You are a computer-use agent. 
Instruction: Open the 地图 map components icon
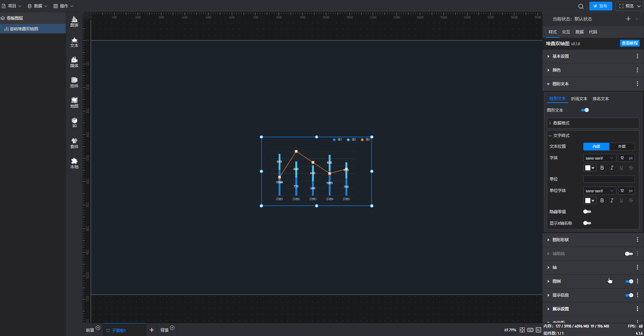click(x=74, y=103)
